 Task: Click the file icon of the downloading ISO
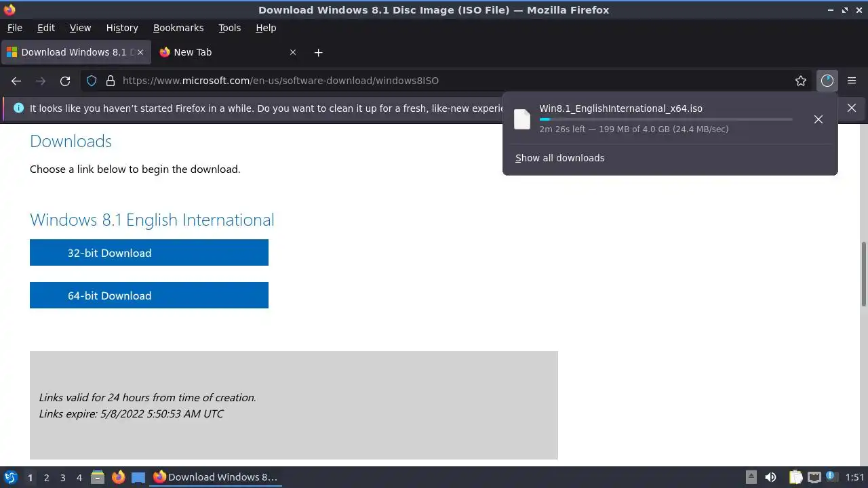coord(522,119)
